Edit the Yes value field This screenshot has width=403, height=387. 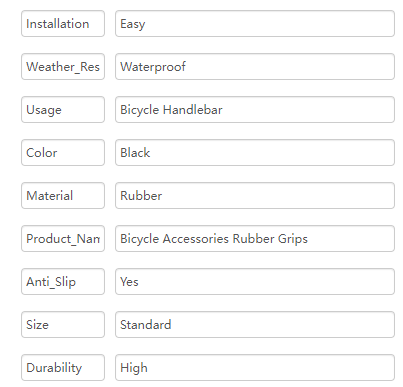click(x=255, y=282)
